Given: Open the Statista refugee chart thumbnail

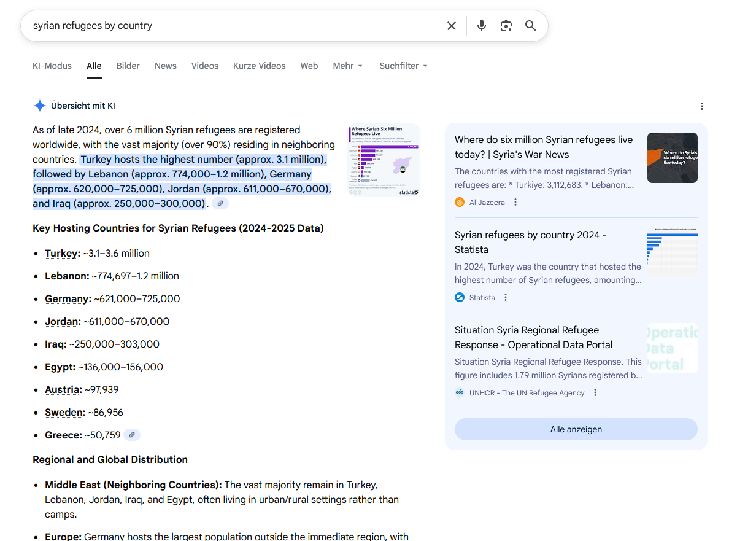Looking at the screenshot, I should pyautogui.click(x=384, y=160).
